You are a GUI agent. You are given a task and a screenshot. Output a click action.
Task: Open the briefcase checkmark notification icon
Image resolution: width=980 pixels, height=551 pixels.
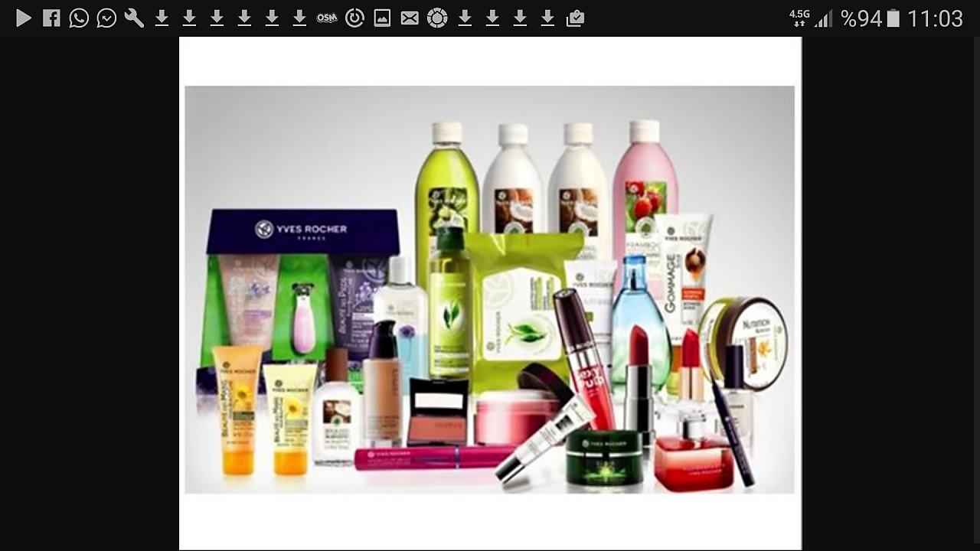pos(575,18)
